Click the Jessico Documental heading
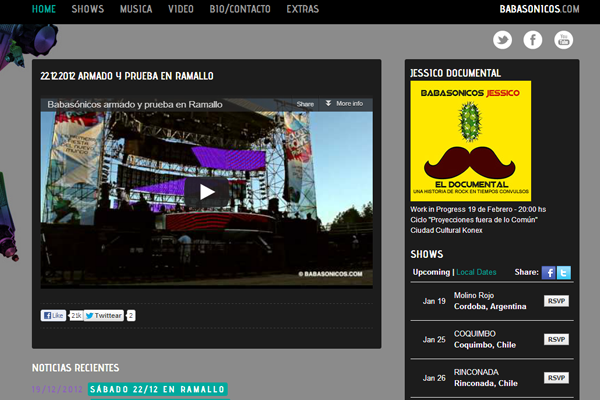The height and width of the screenshot is (400, 600). [x=455, y=73]
